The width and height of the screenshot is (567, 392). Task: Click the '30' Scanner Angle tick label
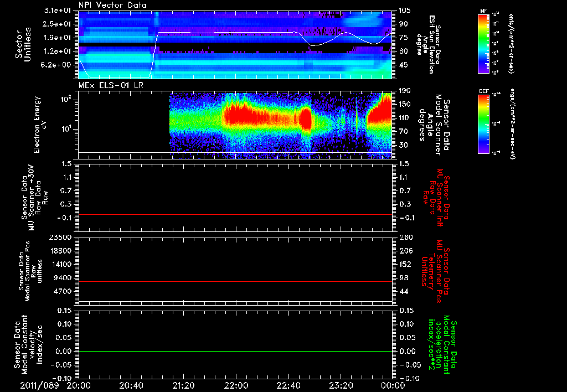(403, 145)
